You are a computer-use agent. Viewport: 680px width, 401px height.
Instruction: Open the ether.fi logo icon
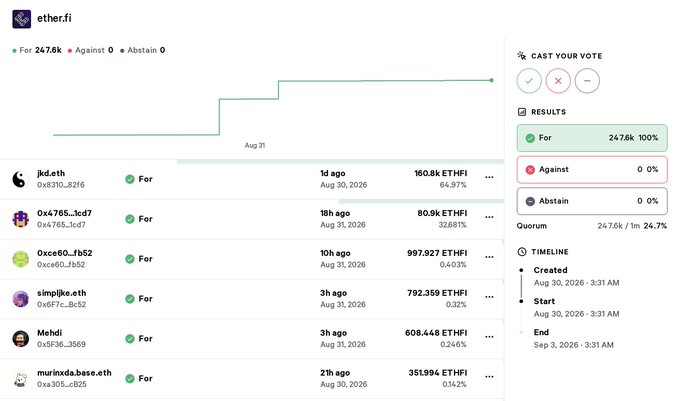tap(22, 19)
